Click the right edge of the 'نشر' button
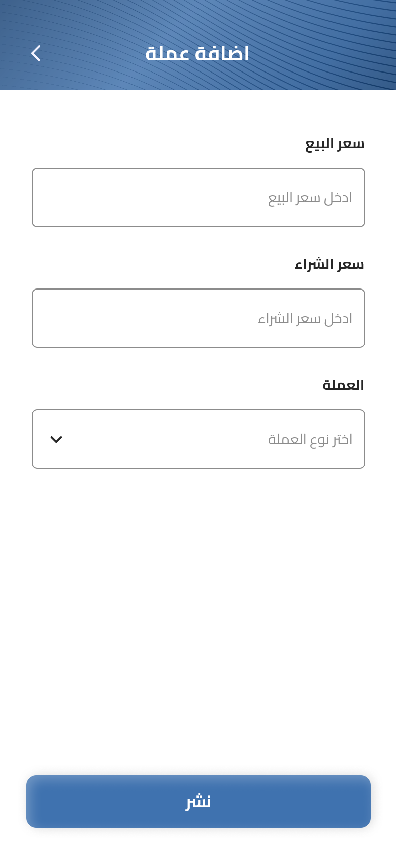The height and width of the screenshot is (868, 396). tap(357, 802)
